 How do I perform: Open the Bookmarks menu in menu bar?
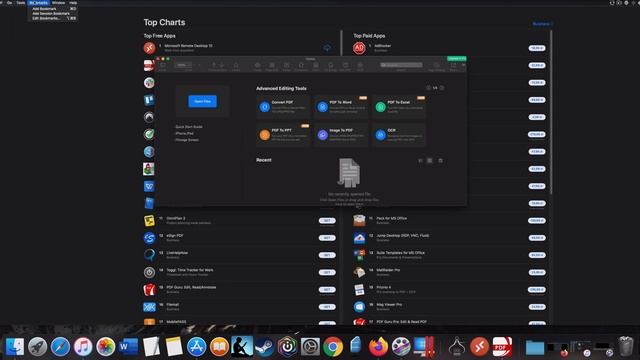coord(38,2)
